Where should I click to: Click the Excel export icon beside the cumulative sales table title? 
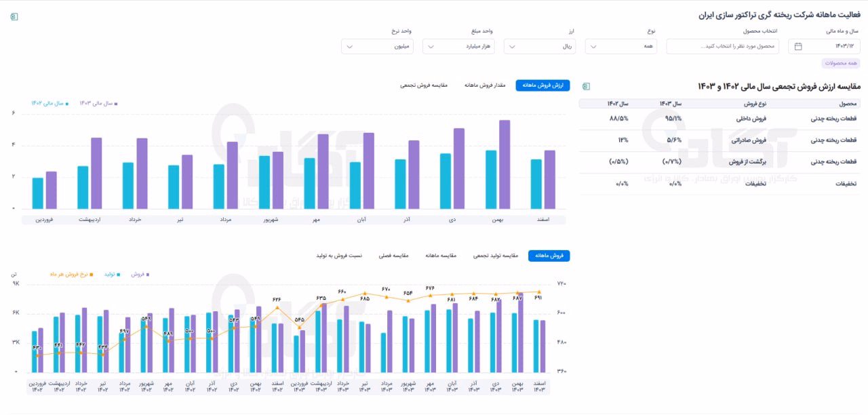[587, 86]
